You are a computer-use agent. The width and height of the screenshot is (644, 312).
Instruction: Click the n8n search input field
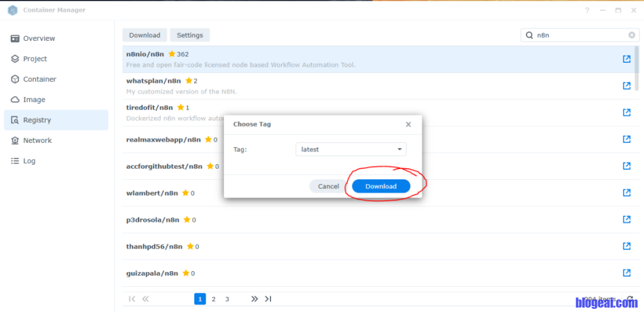[x=579, y=35]
